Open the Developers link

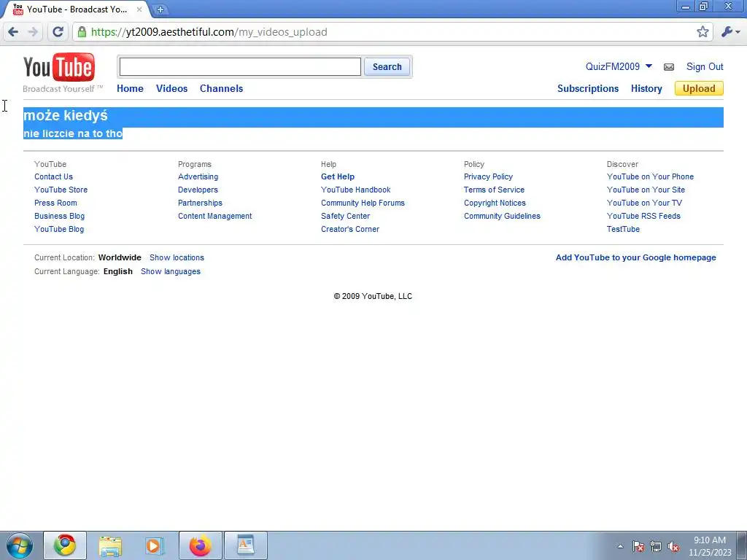[x=198, y=190]
